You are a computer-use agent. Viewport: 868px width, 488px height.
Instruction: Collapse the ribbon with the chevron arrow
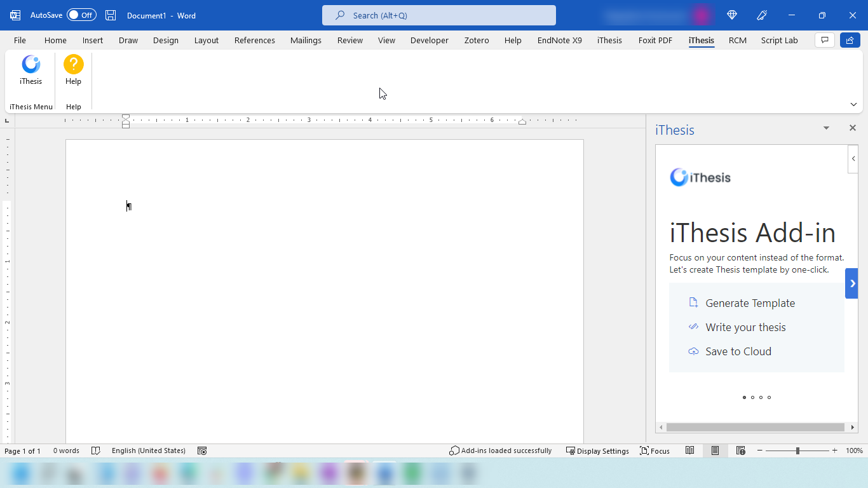[854, 104]
